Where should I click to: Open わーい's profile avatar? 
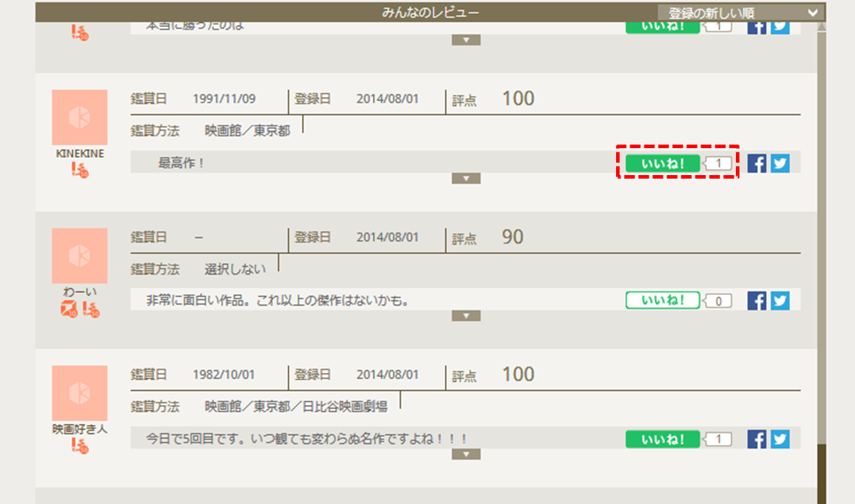80,255
